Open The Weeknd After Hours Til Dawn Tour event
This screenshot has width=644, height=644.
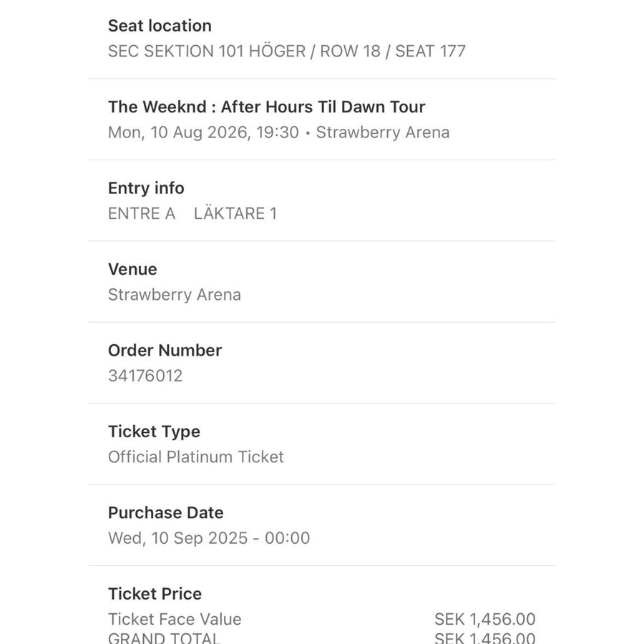coord(266,107)
